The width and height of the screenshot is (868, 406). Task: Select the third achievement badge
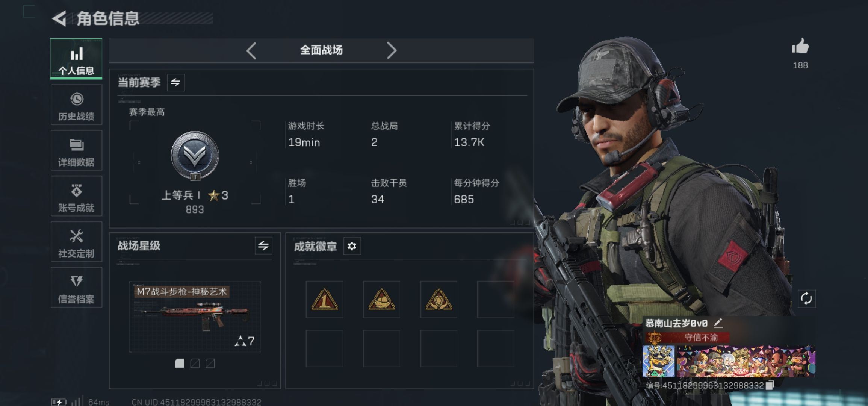439,299
